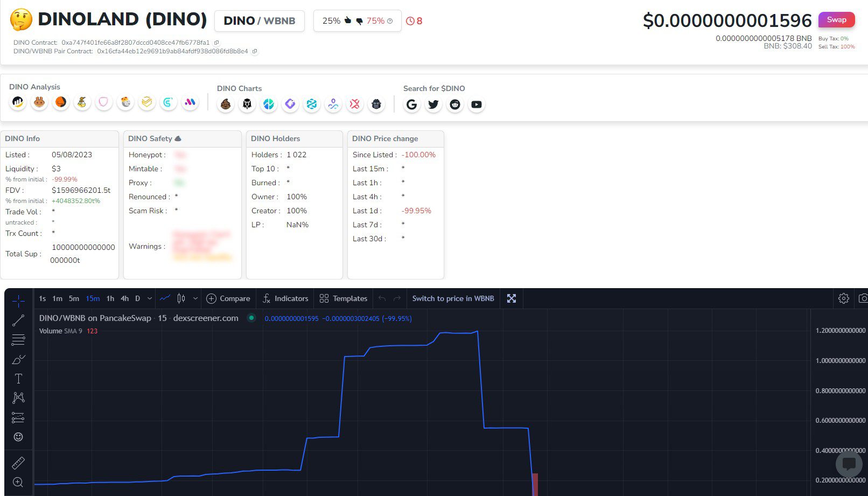Viewport: 868px width, 496px height.
Task: Set chart interval to 1h
Action: [x=110, y=298]
